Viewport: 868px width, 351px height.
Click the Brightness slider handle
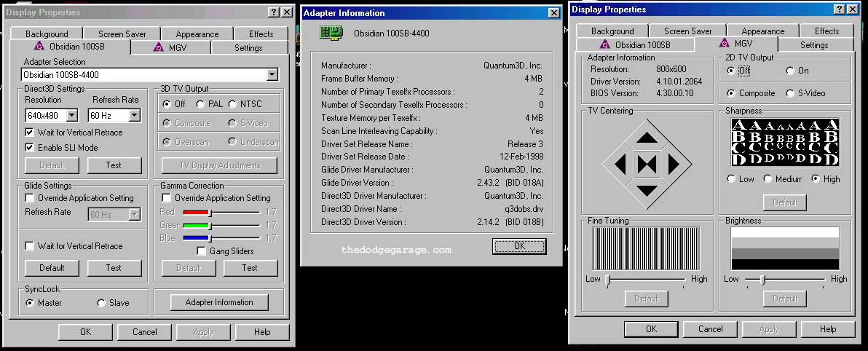point(763,280)
